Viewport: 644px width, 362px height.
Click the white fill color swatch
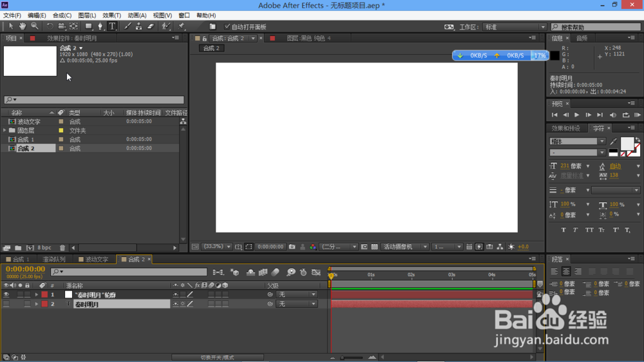[627, 144]
